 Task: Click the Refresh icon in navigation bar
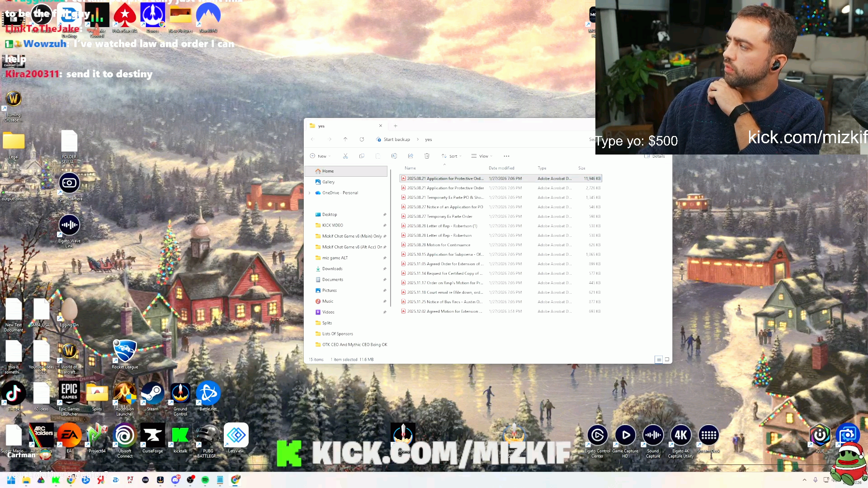pos(362,139)
